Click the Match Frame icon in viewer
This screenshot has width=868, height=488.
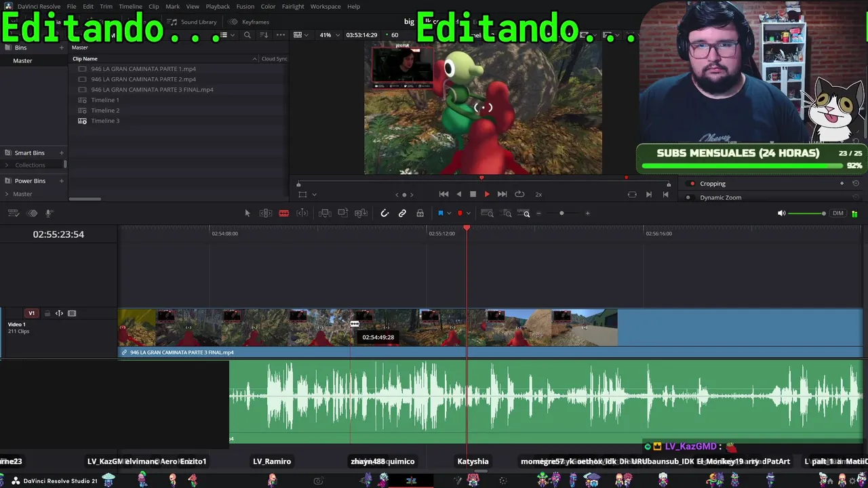[632, 195]
